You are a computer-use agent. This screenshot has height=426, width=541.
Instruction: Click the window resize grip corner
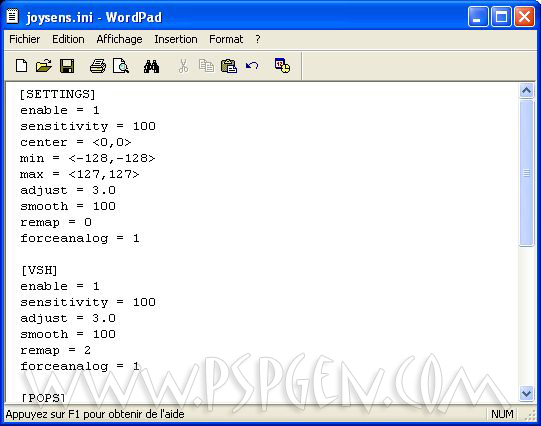(x=530, y=415)
